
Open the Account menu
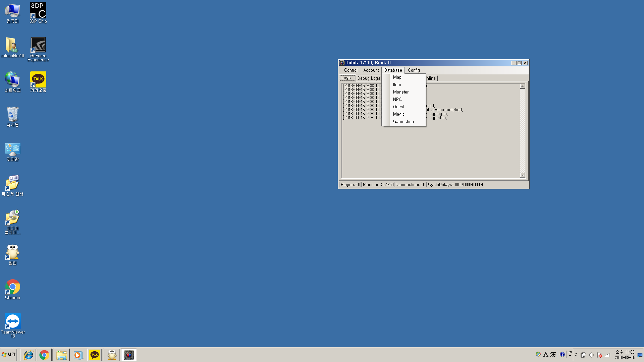(x=371, y=70)
